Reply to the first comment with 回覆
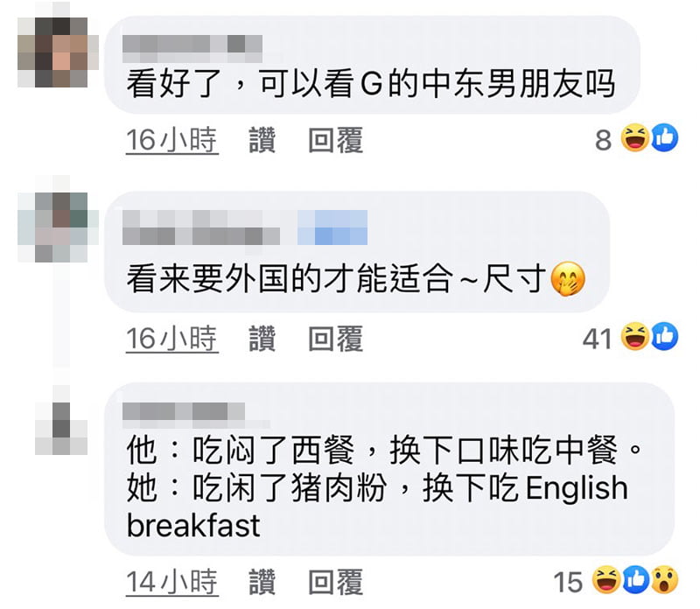The height and width of the screenshot is (609, 700). [336, 140]
